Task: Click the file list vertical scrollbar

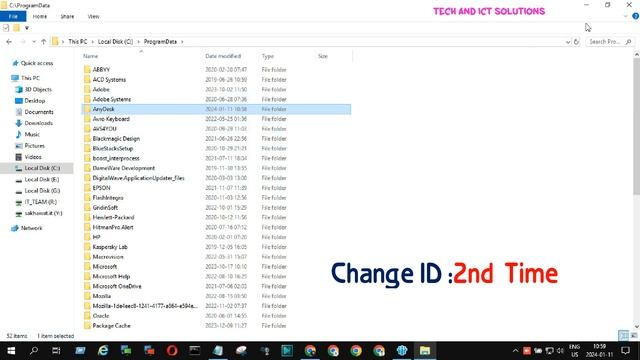Action: 636,127
